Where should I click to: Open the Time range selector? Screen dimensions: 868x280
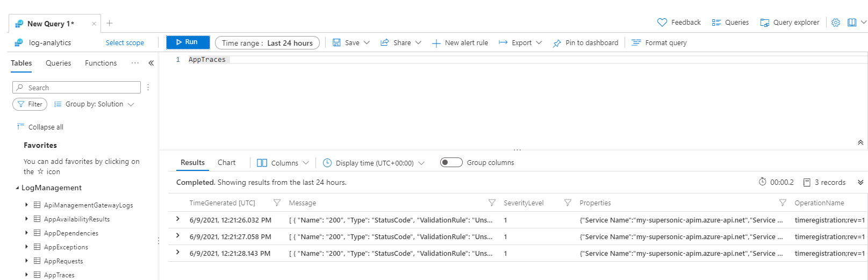click(x=267, y=43)
